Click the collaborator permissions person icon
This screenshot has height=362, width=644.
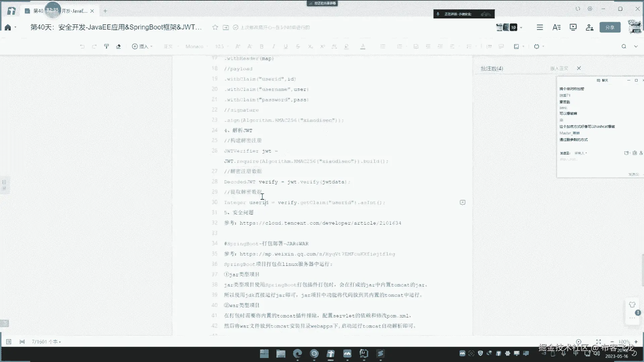pyautogui.click(x=589, y=27)
